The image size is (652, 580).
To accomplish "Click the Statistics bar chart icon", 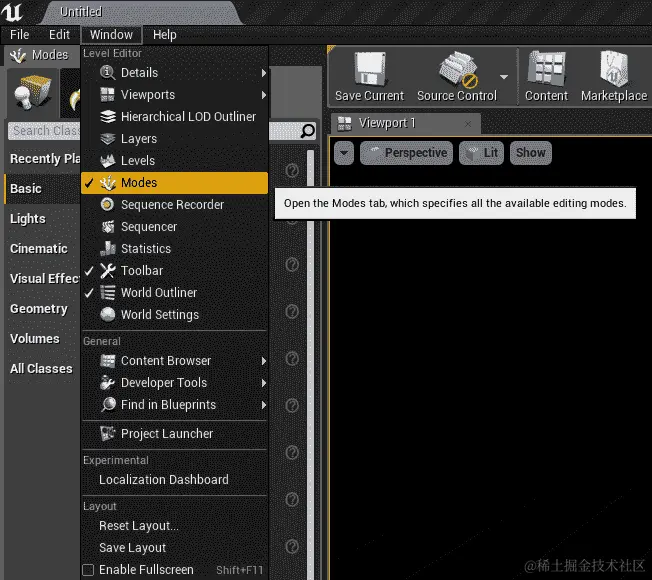I will tap(108, 249).
